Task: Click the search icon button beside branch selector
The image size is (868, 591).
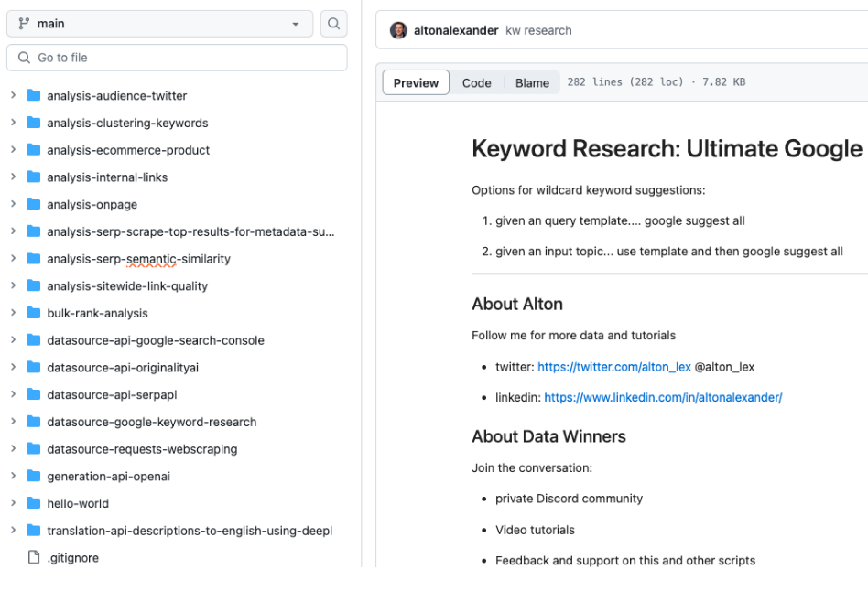Action: coord(334,24)
